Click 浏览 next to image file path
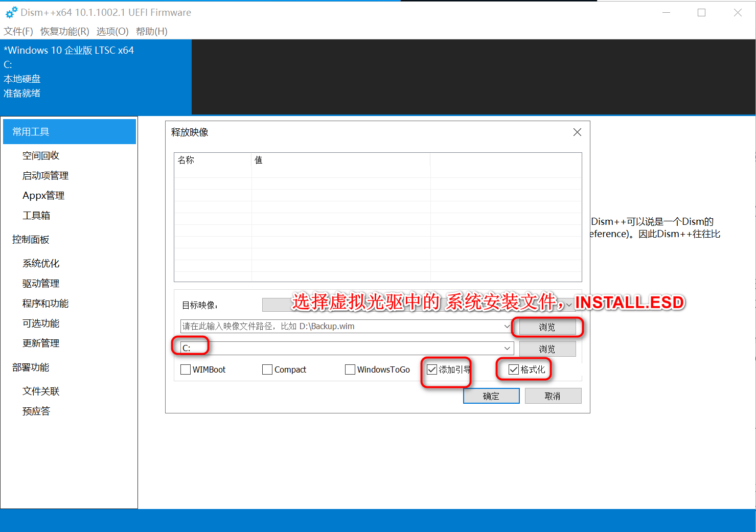Viewport: 756px width, 532px height. click(547, 327)
